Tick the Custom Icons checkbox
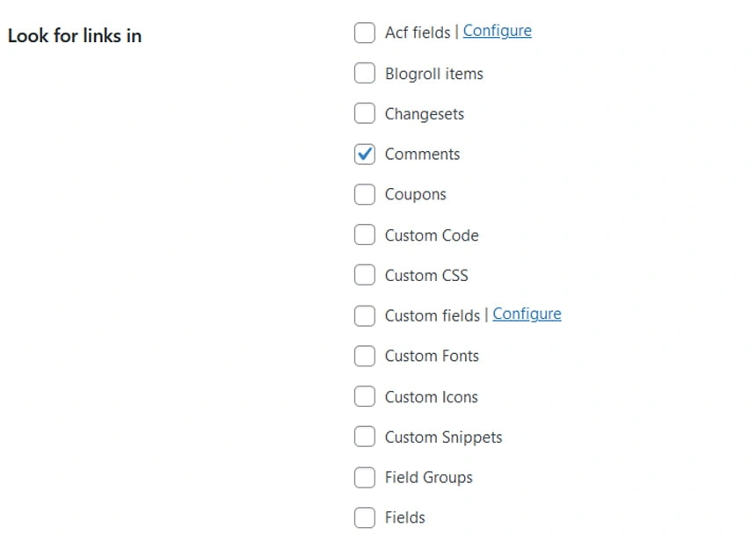756x542 pixels. (x=364, y=397)
